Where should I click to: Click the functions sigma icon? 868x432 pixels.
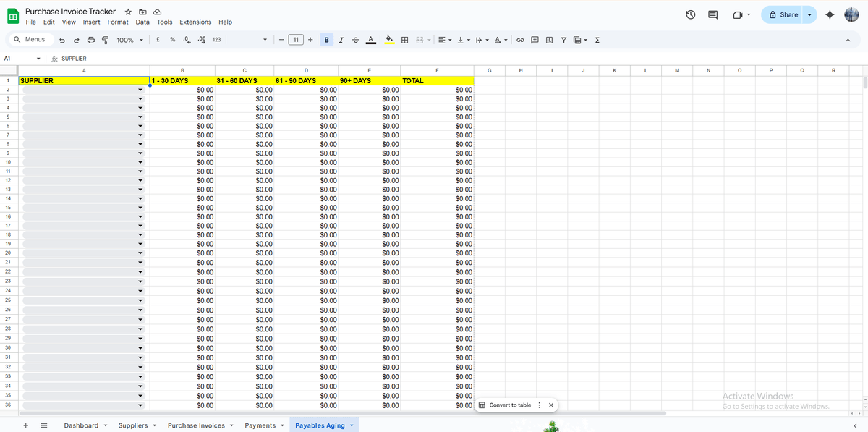pos(597,40)
